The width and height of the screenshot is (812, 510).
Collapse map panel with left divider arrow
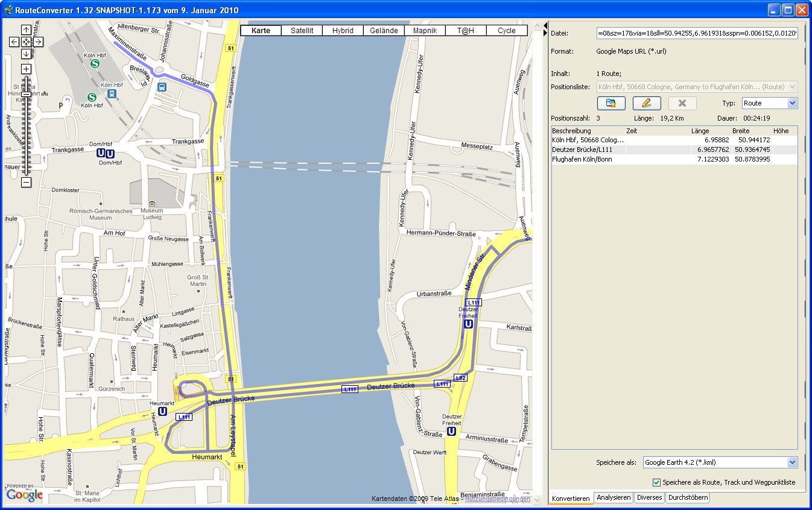pos(545,25)
